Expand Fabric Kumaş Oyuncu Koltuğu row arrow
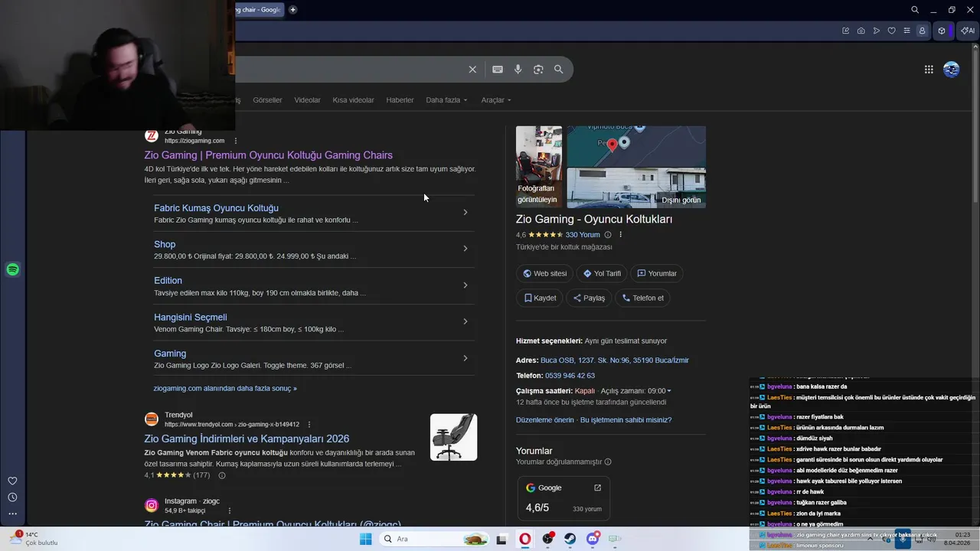The image size is (980, 551). tap(465, 212)
